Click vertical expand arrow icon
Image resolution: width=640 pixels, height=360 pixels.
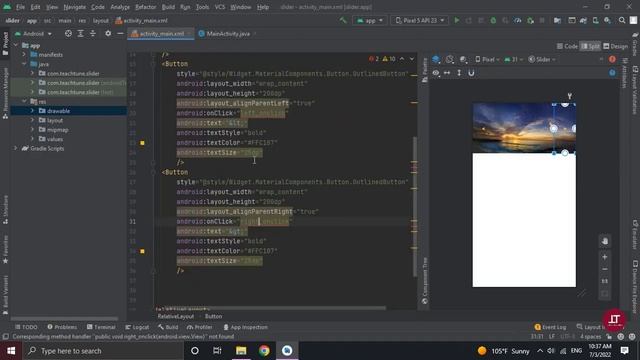[x=459, y=73]
